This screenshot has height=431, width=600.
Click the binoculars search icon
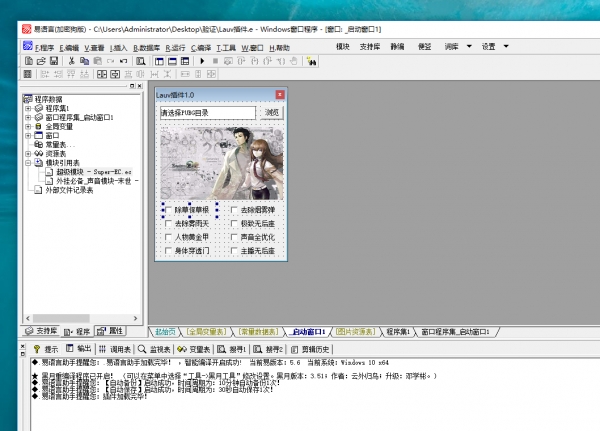click(311, 61)
